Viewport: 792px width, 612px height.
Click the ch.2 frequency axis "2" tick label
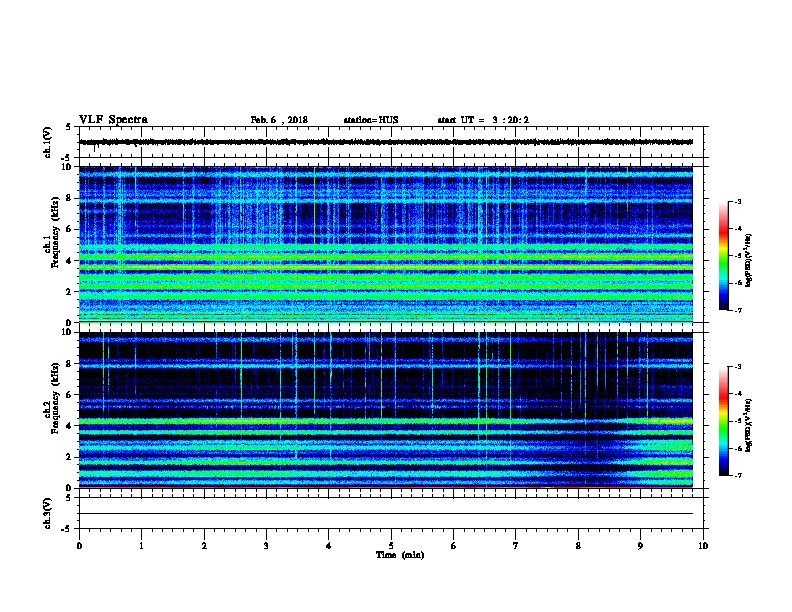coord(70,457)
